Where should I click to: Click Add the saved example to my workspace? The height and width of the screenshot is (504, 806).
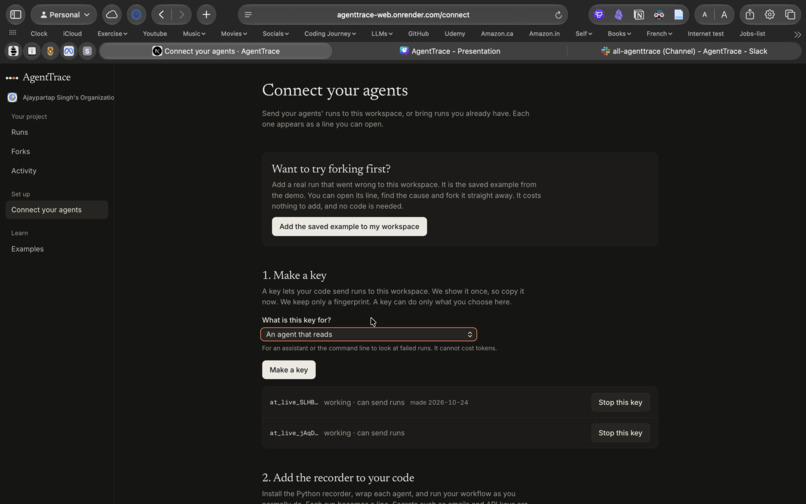349,226
